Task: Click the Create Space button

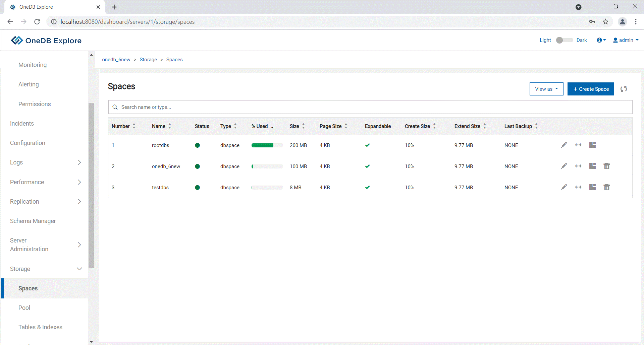Action: (x=590, y=89)
